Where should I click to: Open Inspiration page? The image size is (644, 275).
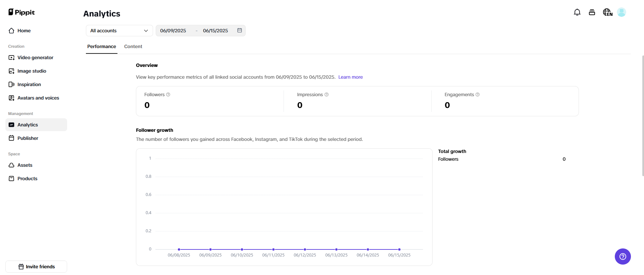pyautogui.click(x=36, y=84)
